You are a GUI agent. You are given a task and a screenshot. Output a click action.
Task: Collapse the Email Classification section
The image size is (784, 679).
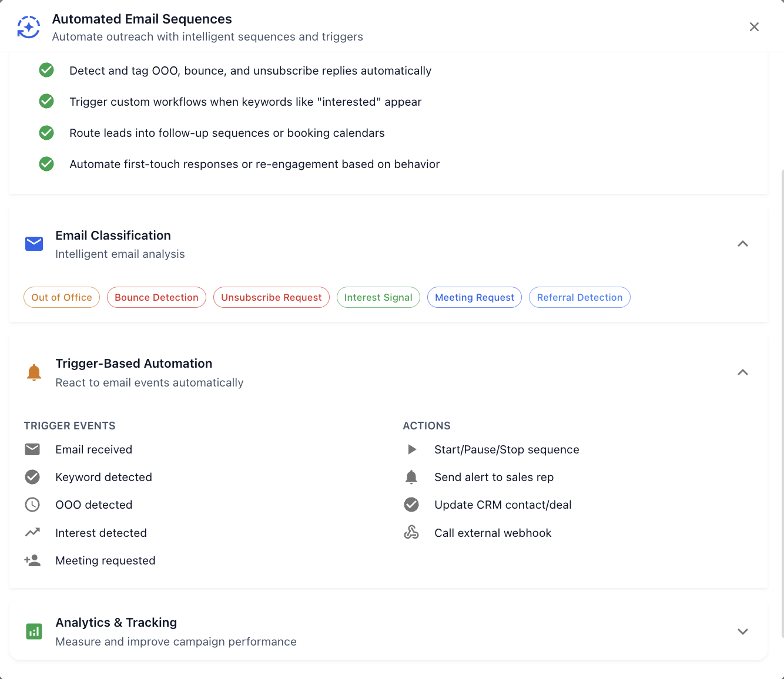click(742, 243)
